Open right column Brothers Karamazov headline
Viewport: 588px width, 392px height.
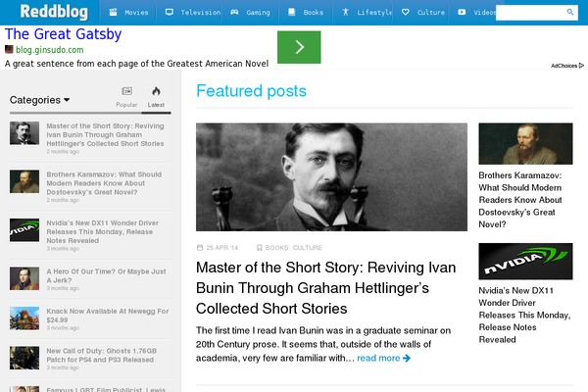click(x=520, y=200)
